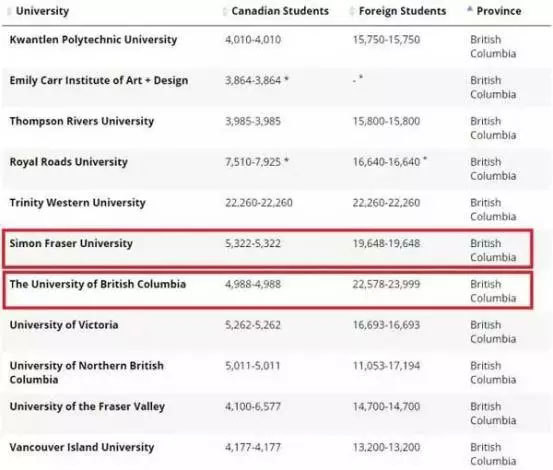553x470 pixels.
Task: Sort table by University column sort icon
Action: point(9,11)
